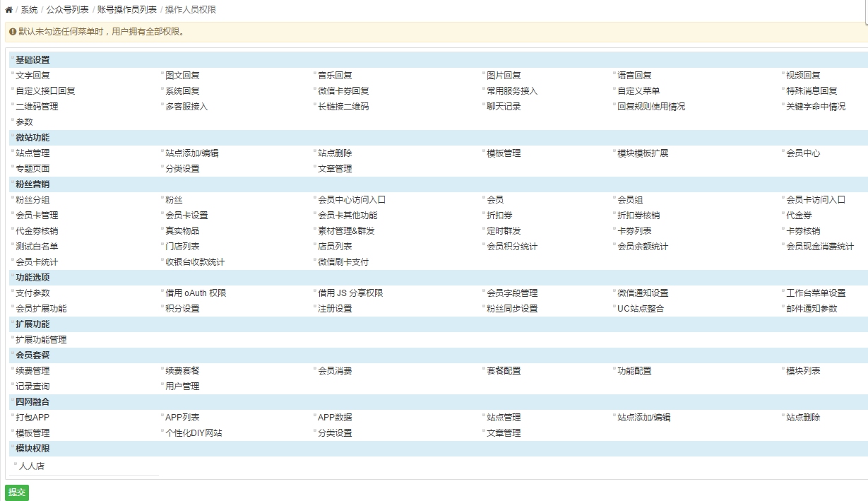Click the green 提交 button

(17, 493)
